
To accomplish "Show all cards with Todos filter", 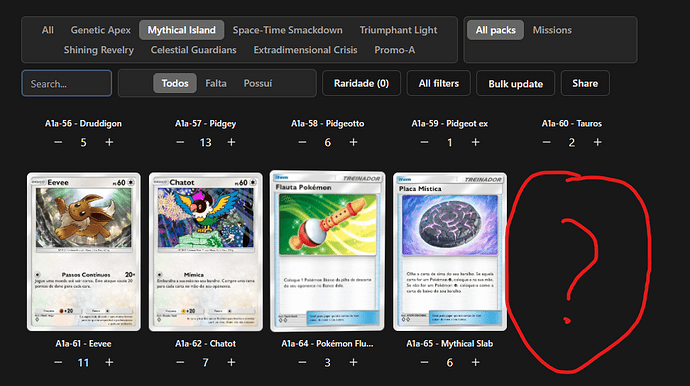I will [175, 83].
